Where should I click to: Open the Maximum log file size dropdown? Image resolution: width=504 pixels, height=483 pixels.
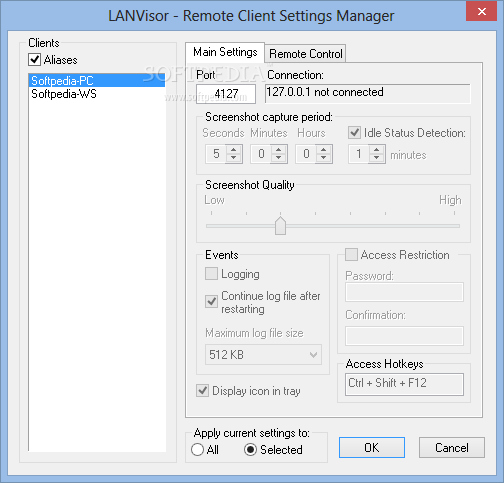(x=263, y=355)
